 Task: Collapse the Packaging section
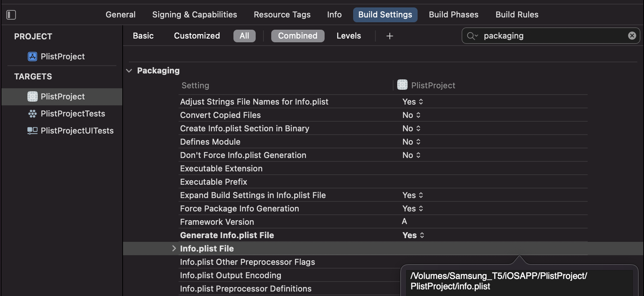coord(129,70)
